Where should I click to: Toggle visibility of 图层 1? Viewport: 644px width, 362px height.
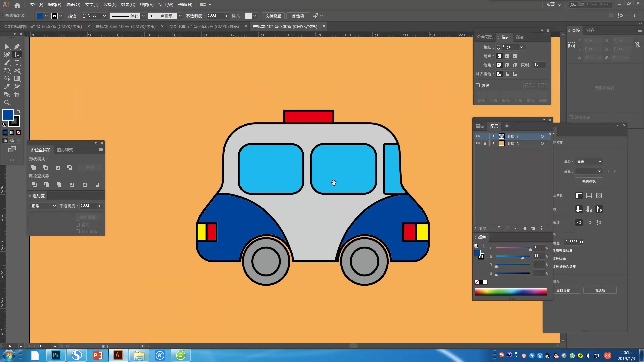tap(477, 136)
